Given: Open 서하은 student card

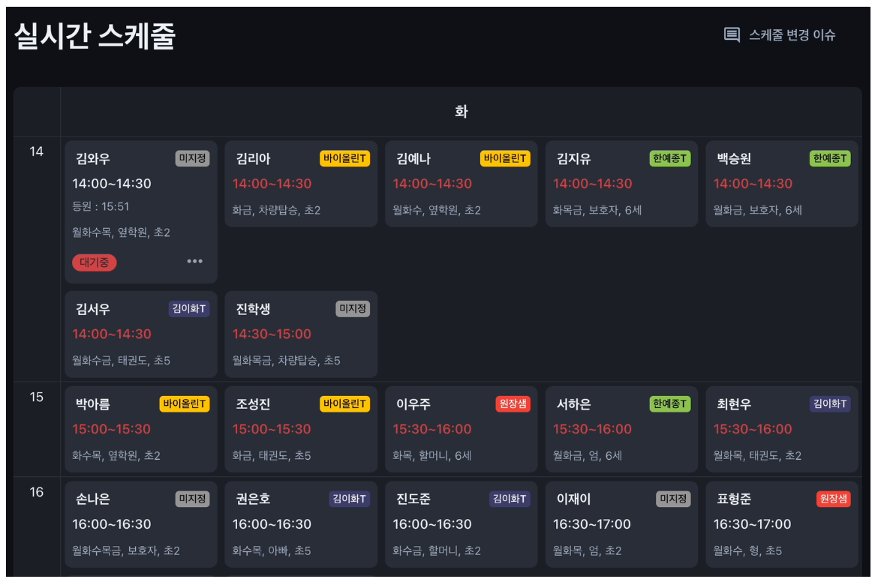Looking at the screenshot, I should tap(621, 429).
